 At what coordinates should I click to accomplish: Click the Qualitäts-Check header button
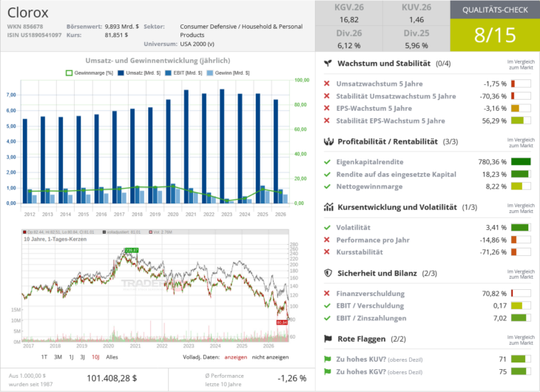495,10
